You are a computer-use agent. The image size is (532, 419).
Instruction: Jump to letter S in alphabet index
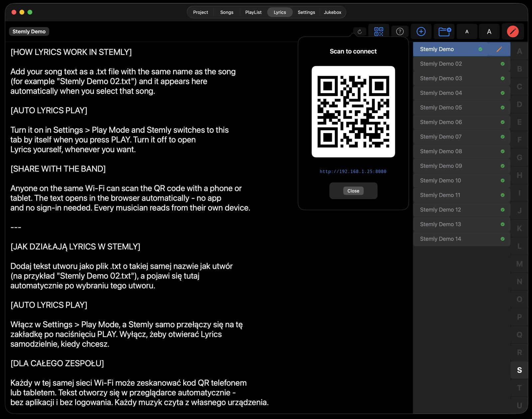pos(519,370)
